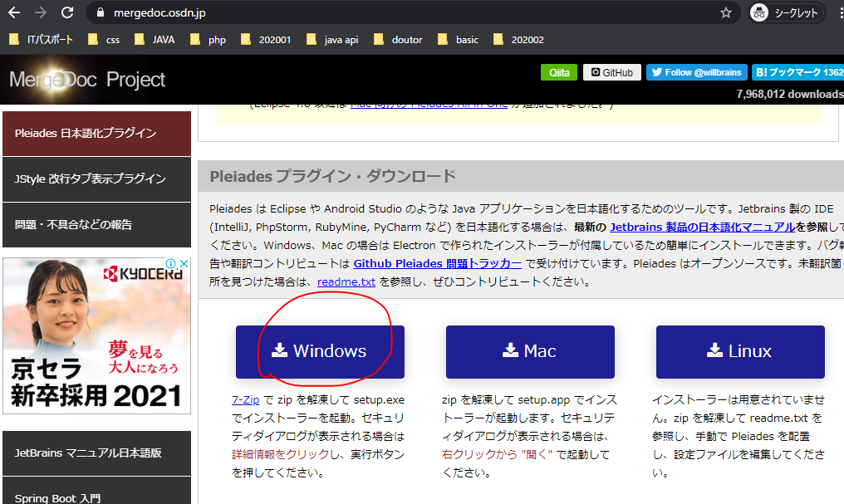Image resolution: width=844 pixels, height=504 pixels.
Task: Open Github Pleiades 問題トラッカー link
Action: 438,263
